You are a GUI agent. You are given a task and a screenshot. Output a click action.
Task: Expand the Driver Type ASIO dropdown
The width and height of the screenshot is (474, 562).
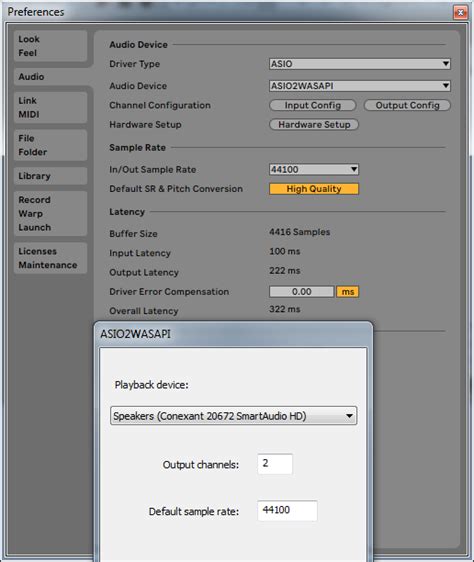pyautogui.click(x=360, y=64)
